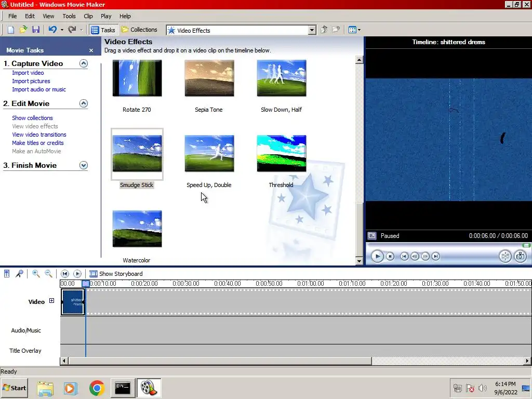532x399 pixels.
Task: Click the Forward button in preview monitor
Action: tap(436, 256)
